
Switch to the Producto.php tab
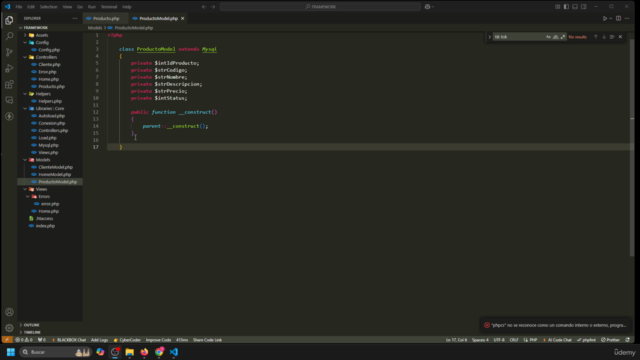[x=106, y=18]
